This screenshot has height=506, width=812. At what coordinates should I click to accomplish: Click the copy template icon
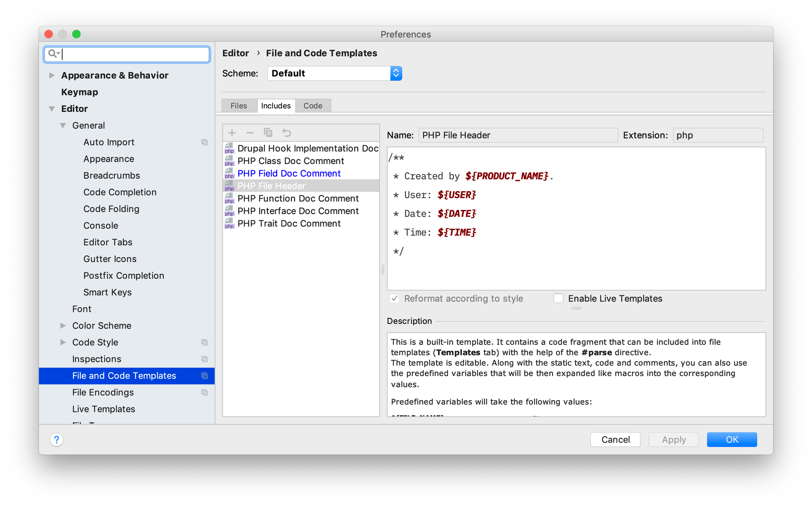(x=268, y=132)
